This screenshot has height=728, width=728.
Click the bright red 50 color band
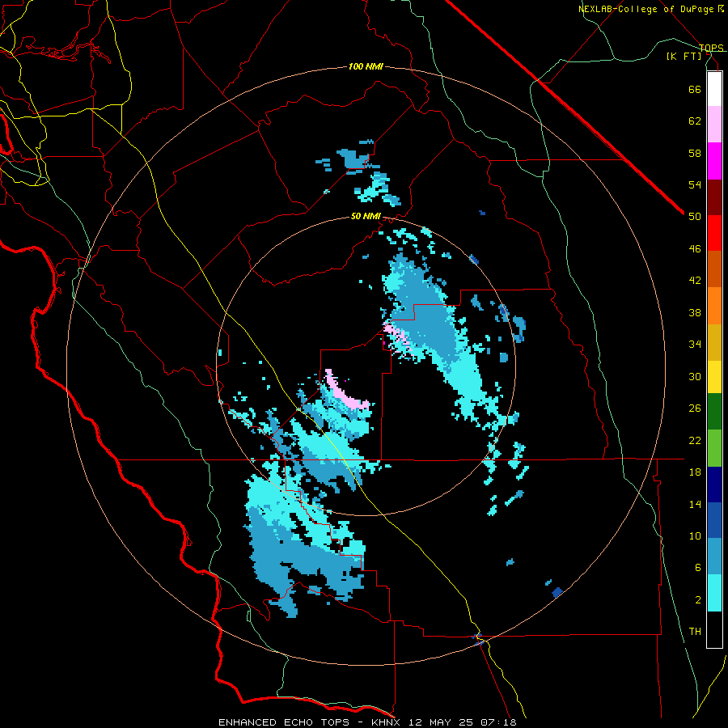714,233
